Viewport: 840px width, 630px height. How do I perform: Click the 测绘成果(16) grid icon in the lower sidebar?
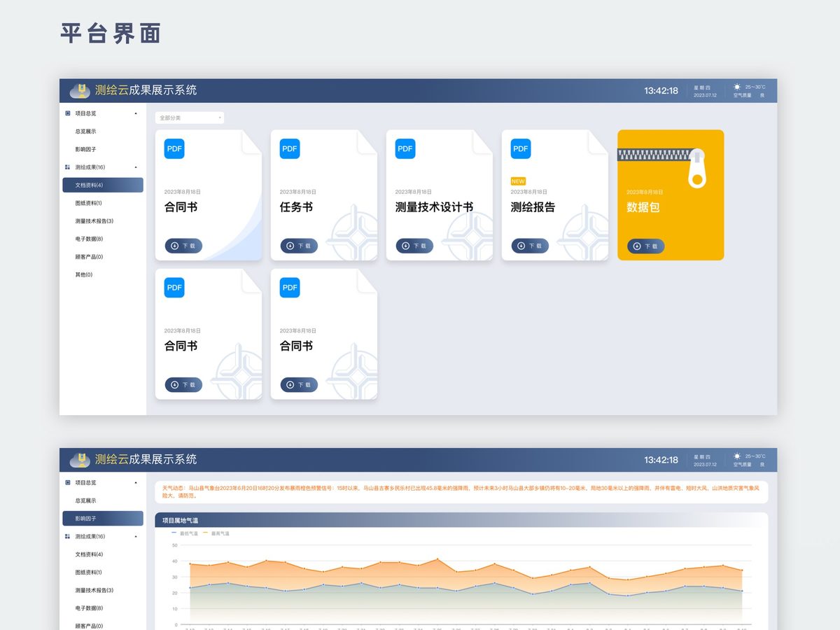point(68,537)
